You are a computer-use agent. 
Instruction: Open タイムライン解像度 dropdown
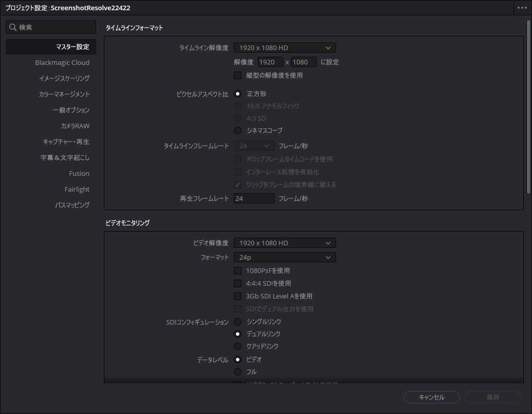(284, 48)
